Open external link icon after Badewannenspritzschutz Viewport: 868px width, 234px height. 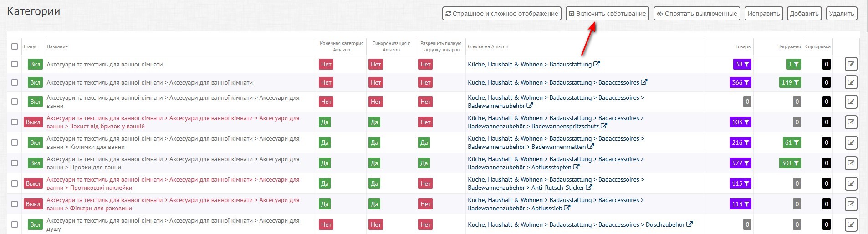[604, 126]
